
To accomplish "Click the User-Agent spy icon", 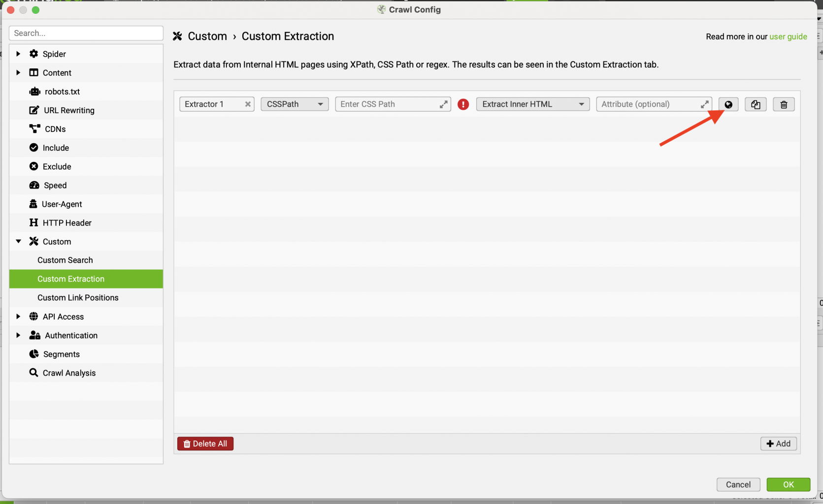I will [33, 204].
